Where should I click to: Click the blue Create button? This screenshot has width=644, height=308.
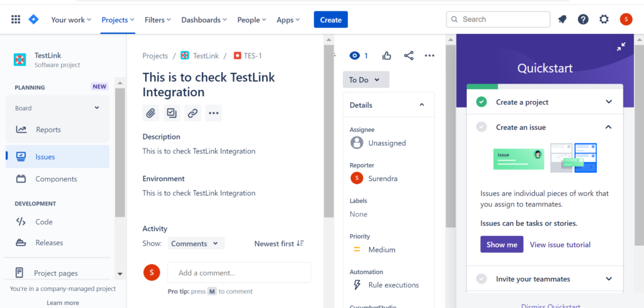[x=330, y=19]
